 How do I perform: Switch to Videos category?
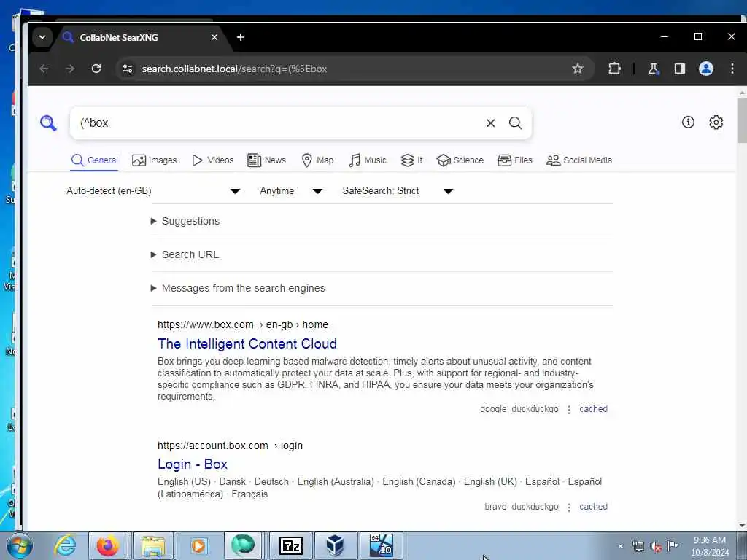click(212, 160)
